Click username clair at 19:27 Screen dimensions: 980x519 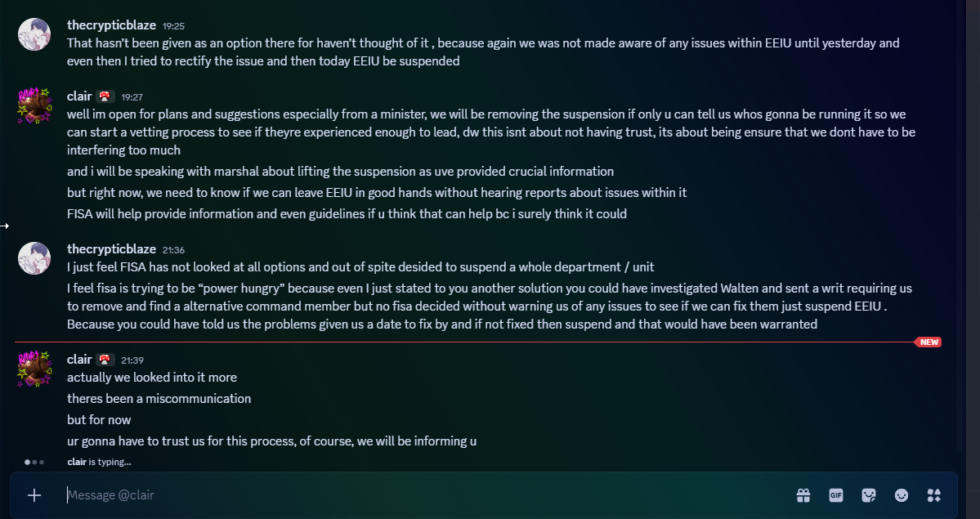pyautogui.click(x=79, y=96)
